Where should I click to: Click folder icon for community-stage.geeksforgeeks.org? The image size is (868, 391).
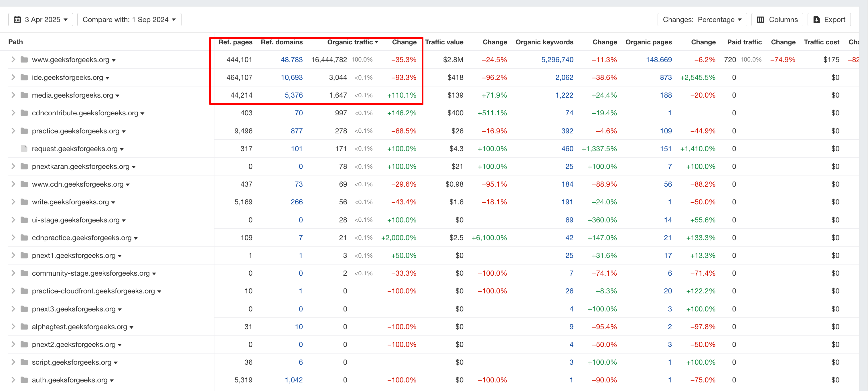(x=24, y=273)
